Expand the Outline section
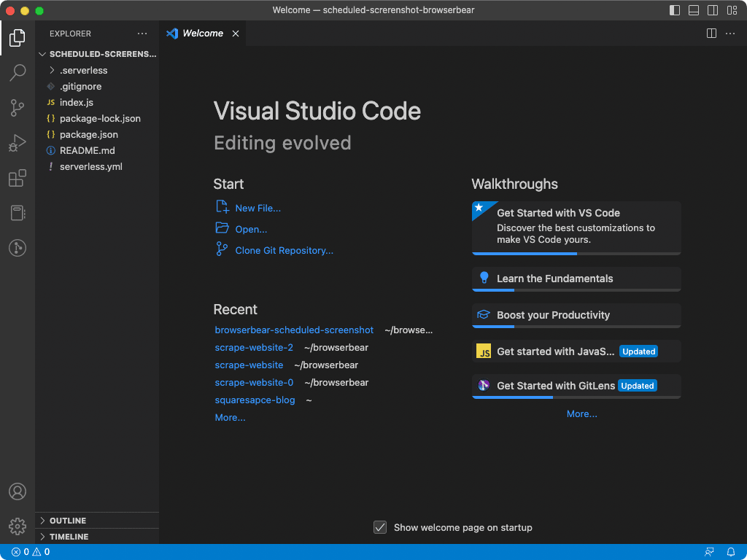 [x=68, y=521]
